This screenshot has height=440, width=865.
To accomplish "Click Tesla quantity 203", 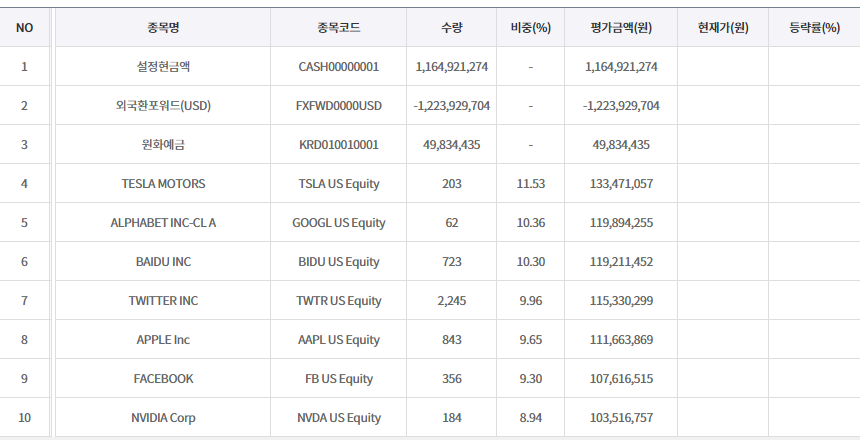I will 452,184.
